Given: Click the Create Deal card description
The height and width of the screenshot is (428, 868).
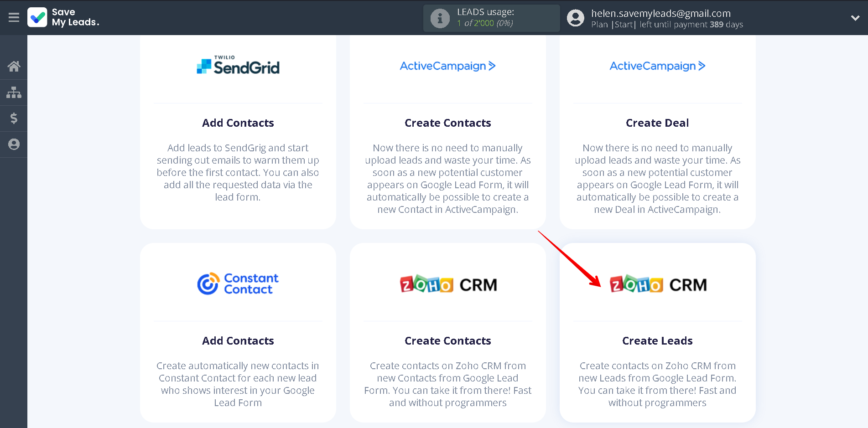Looking at the screenshot, I should click(x=657, y=179).
